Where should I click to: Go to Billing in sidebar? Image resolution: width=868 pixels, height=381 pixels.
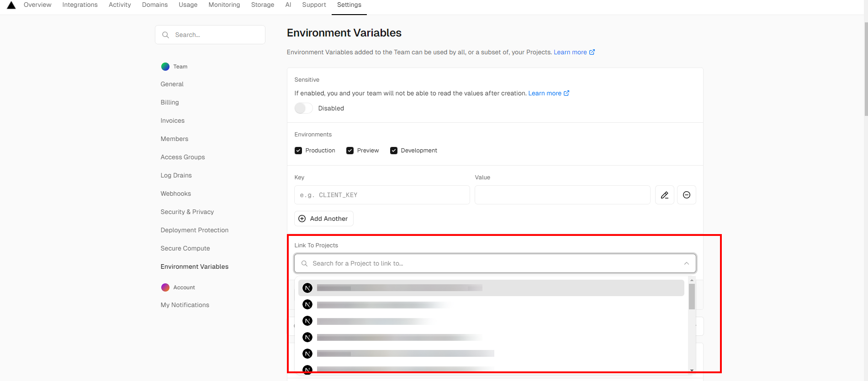click(170, 102)
